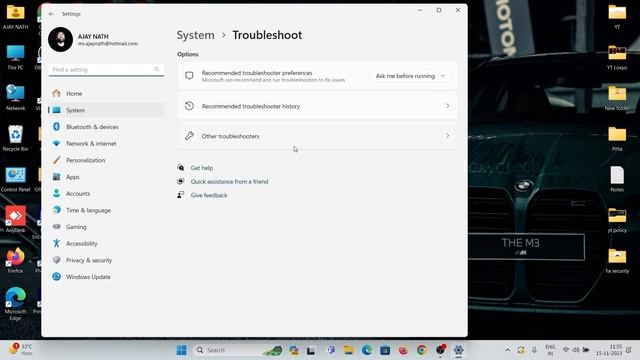Go to Home in Settings sidebar
This screenshot has height=360, width=640.
(x=106, y=93)
